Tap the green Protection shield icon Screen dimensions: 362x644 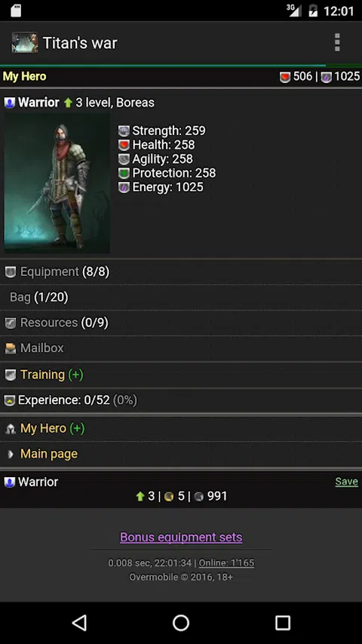pyautogui.click(x=124, y=173)
